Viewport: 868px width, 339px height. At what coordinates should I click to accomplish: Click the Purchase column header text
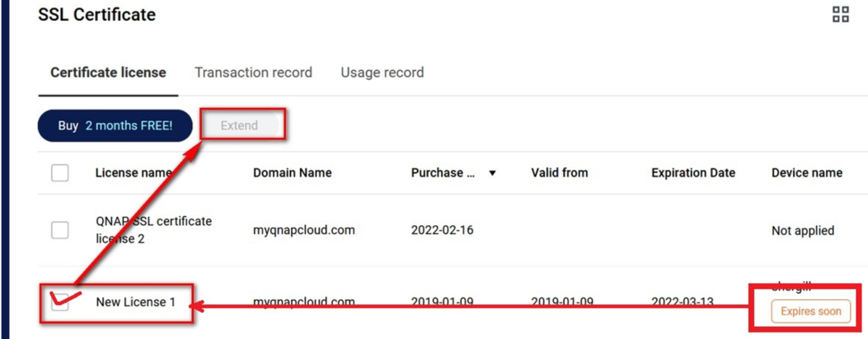pyautogui.click(x=444, y=173)
